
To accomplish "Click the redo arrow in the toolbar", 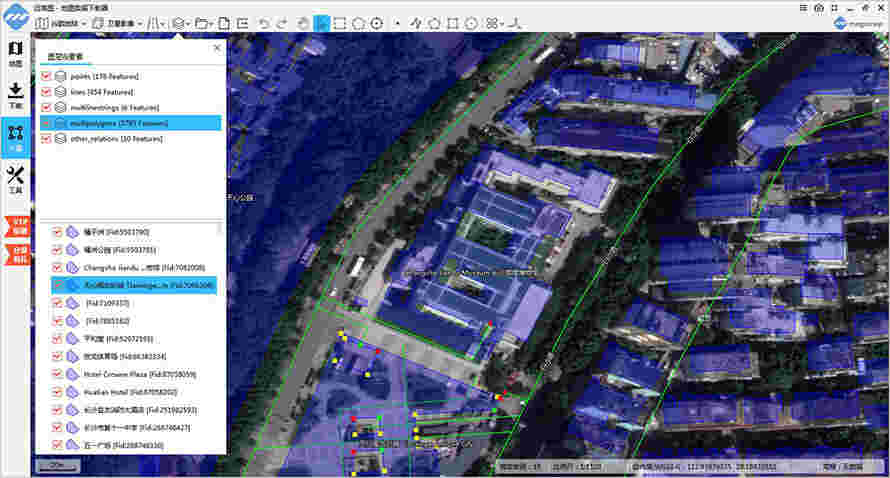I will [283, 23].
